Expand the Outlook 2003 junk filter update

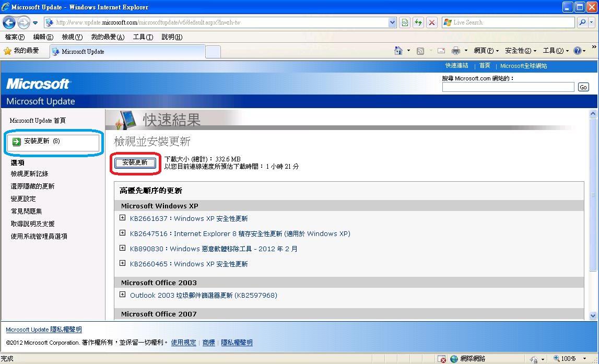(x=122, y=295)
